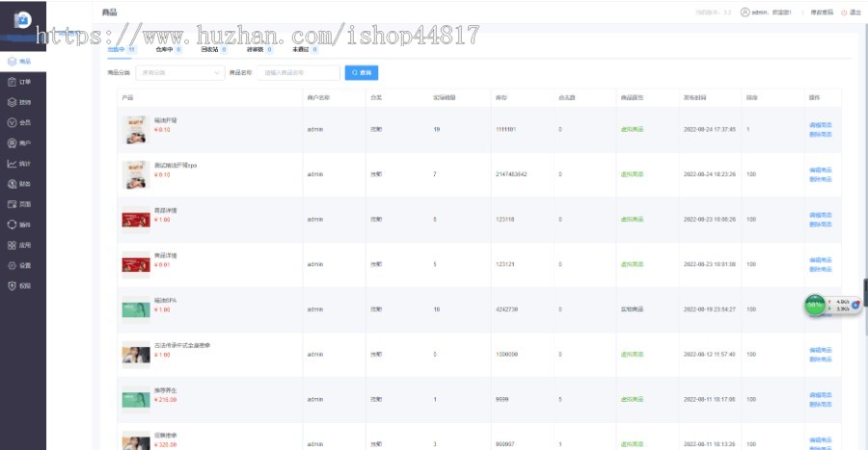The image size is (868, 450).
Task: Click 删除商品 for the 123121 stock row
Action: [x=821, y=269]
